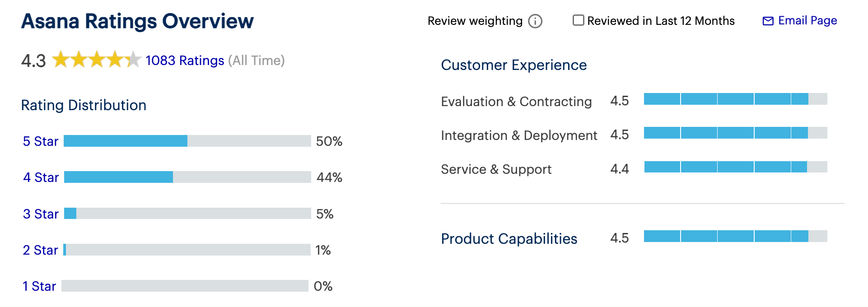
Task: Click the 3 Star distribution bar
Action: tap(187, 213)
